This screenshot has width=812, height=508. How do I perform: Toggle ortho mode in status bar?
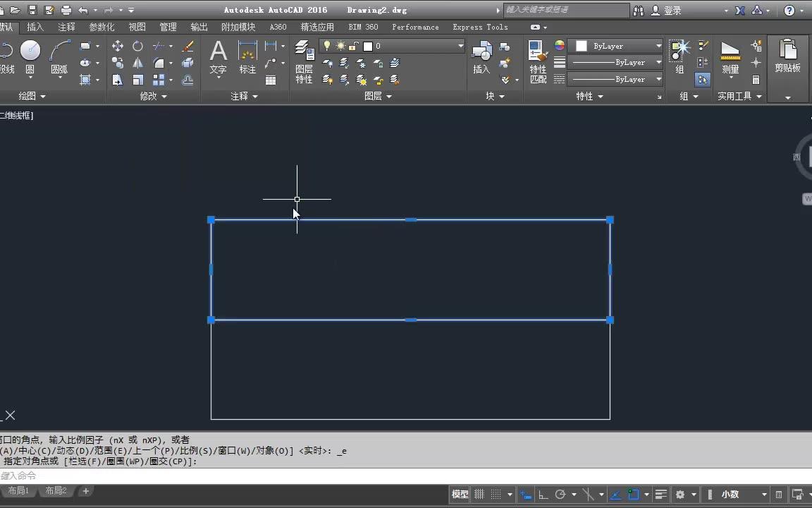click(x=543, y=494)
